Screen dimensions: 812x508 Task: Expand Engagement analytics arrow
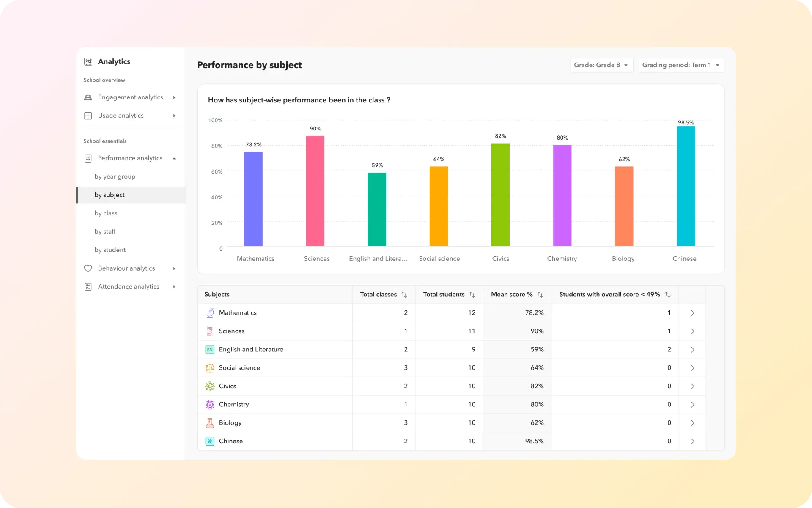pos(174,97)
